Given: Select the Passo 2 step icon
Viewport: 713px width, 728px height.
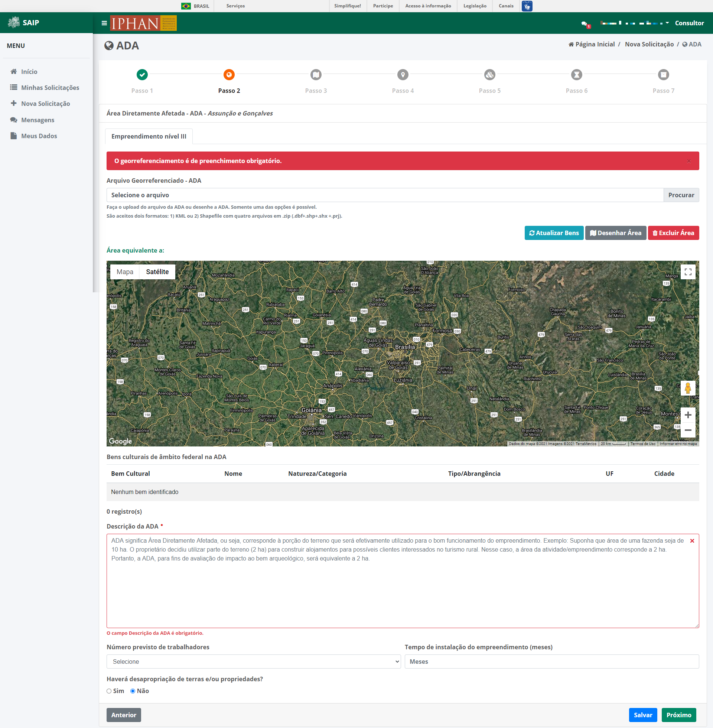Looking at the screenshot, I should (229, 75).
